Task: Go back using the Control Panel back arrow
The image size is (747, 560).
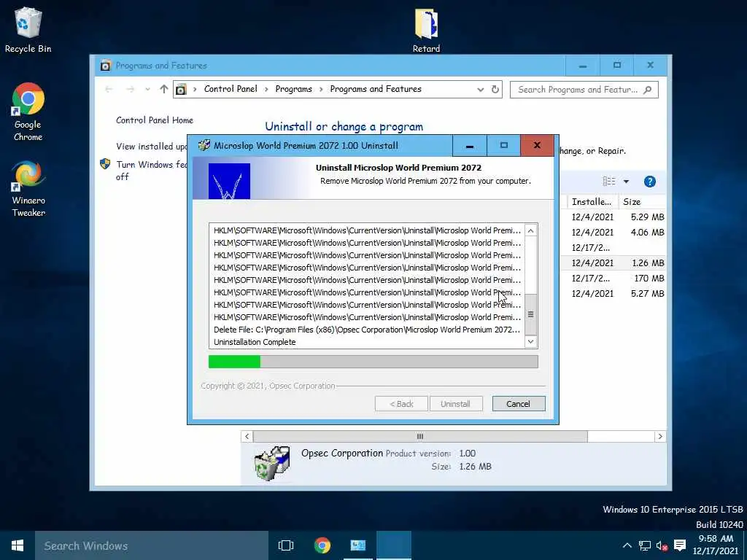Action: (x=109, y=89)
